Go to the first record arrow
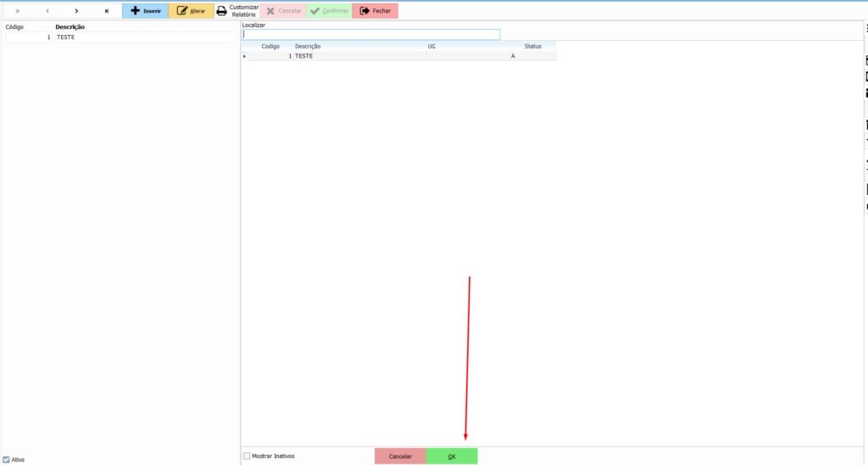The image size is (868, 465). [x=18, y=11]
